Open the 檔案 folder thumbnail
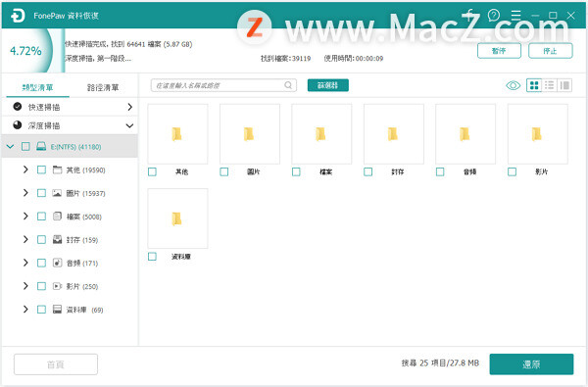Screen dimensions: 588x387 (x=321, y=134)
